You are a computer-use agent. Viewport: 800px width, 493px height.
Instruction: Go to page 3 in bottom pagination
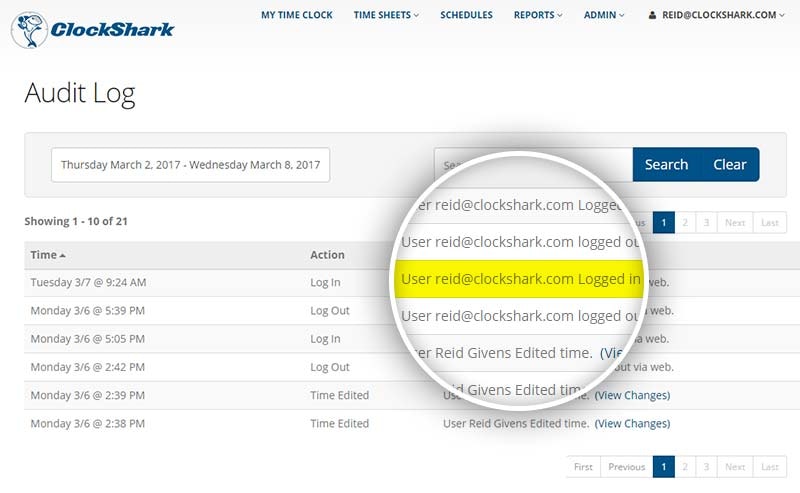click(707, 466)
